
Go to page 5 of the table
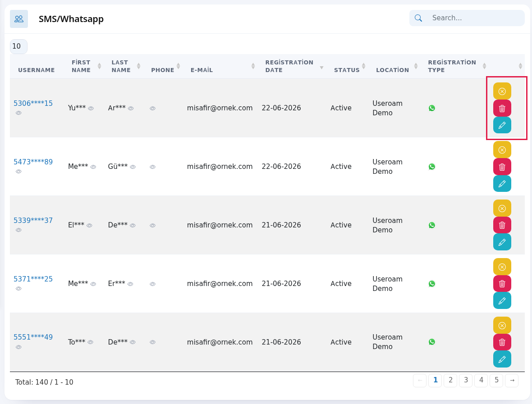pos(496,380)
